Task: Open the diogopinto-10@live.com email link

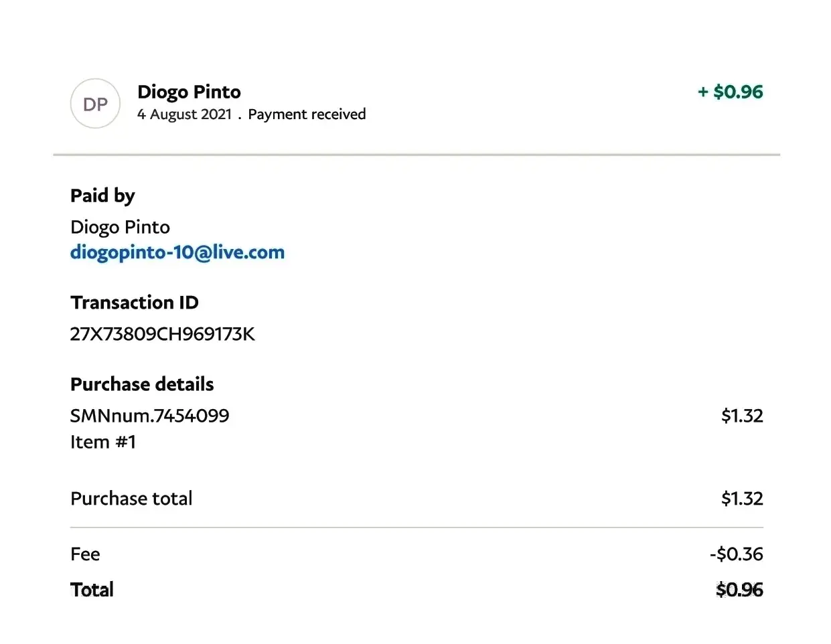Action: 177,252
